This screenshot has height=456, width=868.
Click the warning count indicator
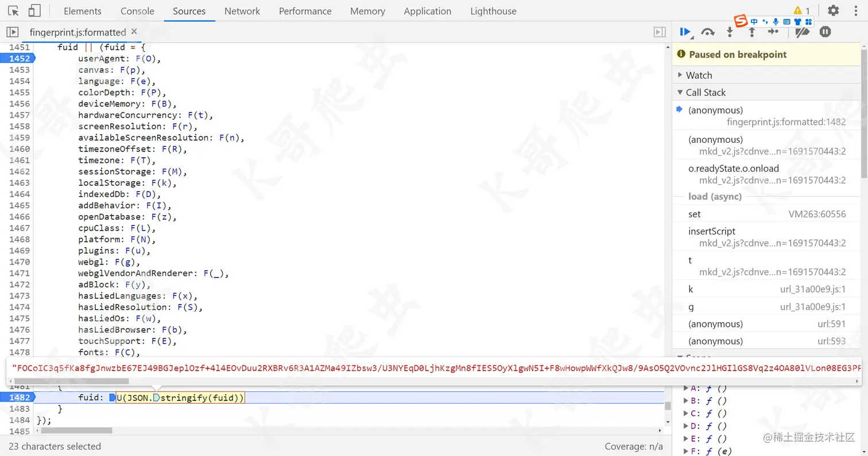coord(801,11)
